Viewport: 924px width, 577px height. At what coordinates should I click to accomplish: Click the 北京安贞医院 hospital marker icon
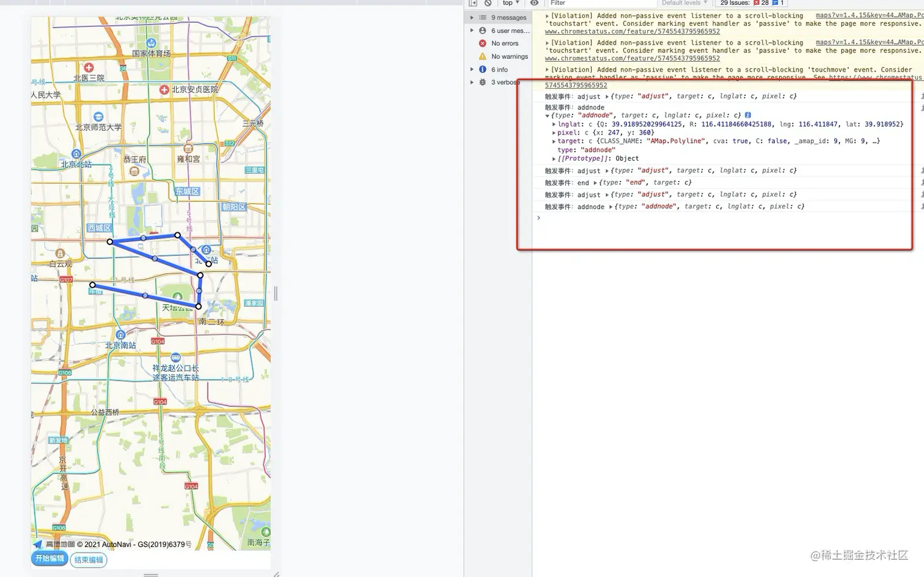(x=164, y=90)
